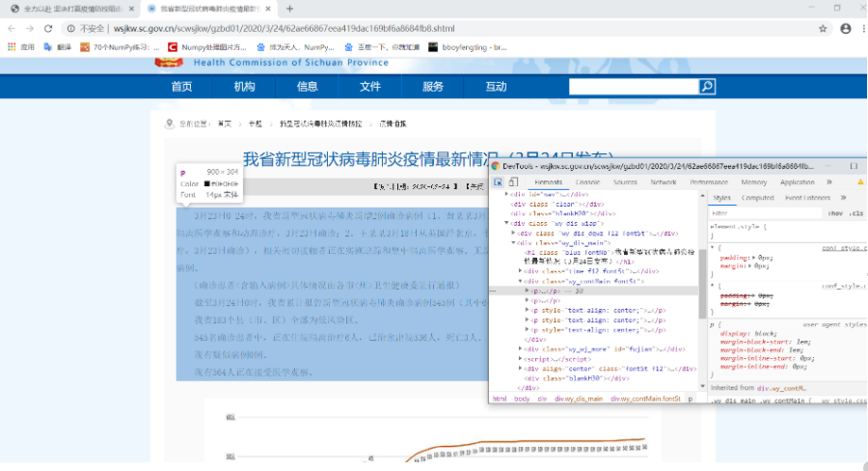
Task: Toggle the :hov element state button
Action: point(835,212)
